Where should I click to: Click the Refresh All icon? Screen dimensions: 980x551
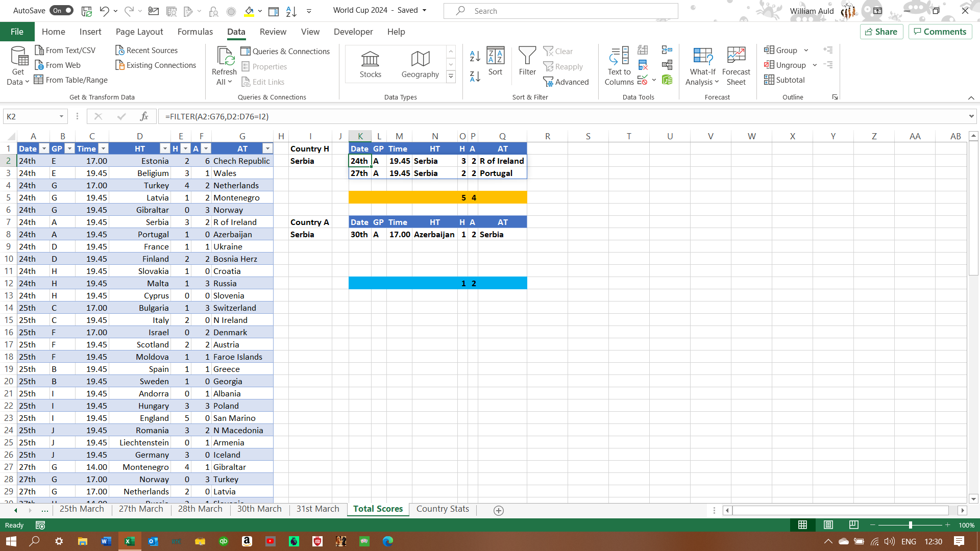pyautogui.click(x=224, y=56)
